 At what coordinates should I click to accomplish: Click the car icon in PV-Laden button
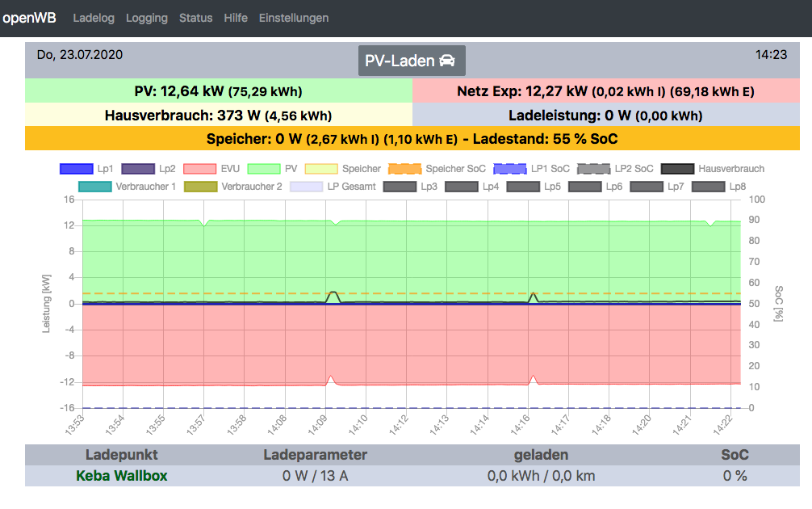[447, 61]
